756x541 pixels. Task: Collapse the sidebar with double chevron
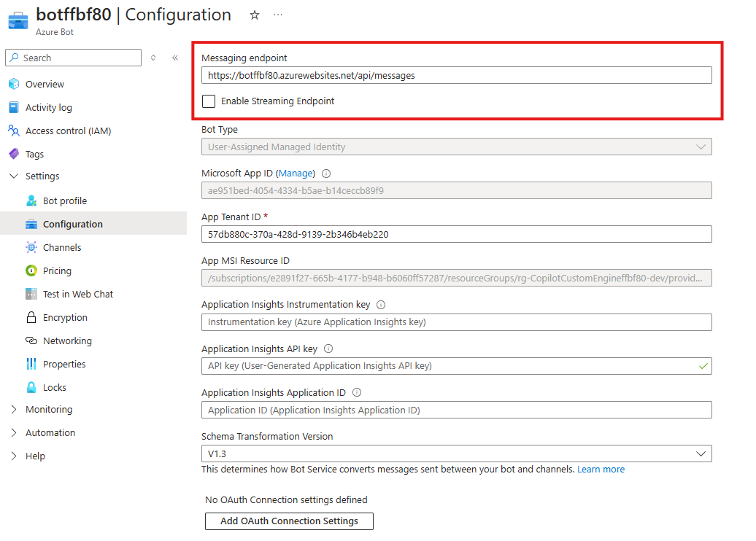coord(175,58)
